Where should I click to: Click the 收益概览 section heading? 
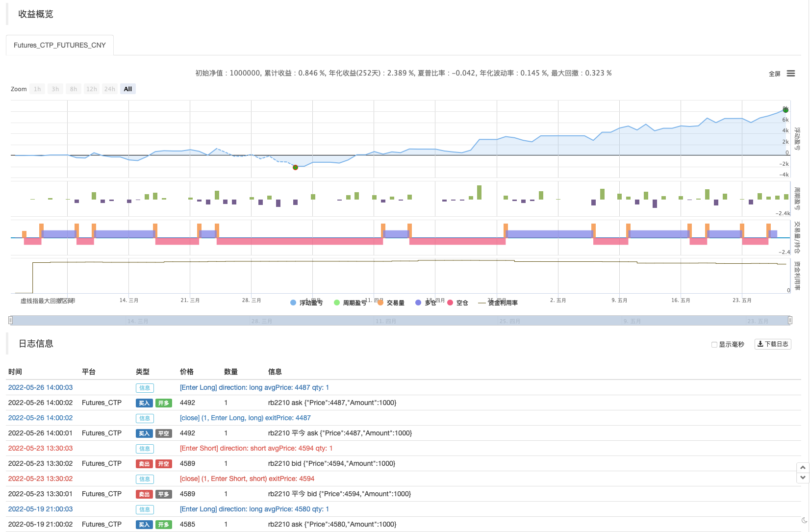(x=36, y=14)
